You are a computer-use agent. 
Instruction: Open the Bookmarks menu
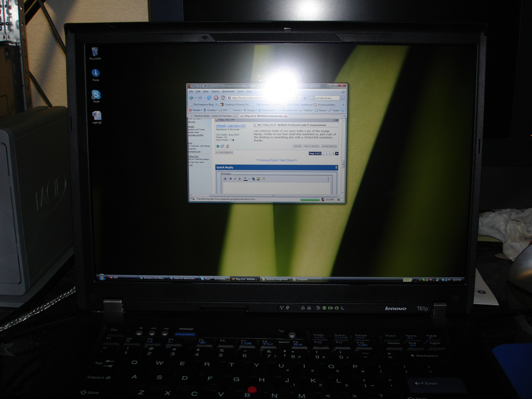229,91
